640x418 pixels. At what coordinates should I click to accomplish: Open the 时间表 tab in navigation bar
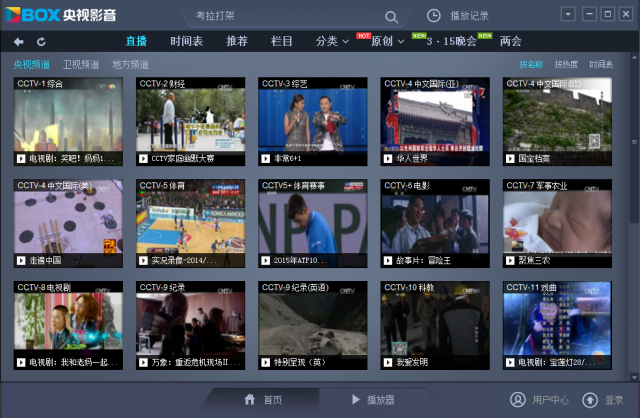(x=187, y=41)
